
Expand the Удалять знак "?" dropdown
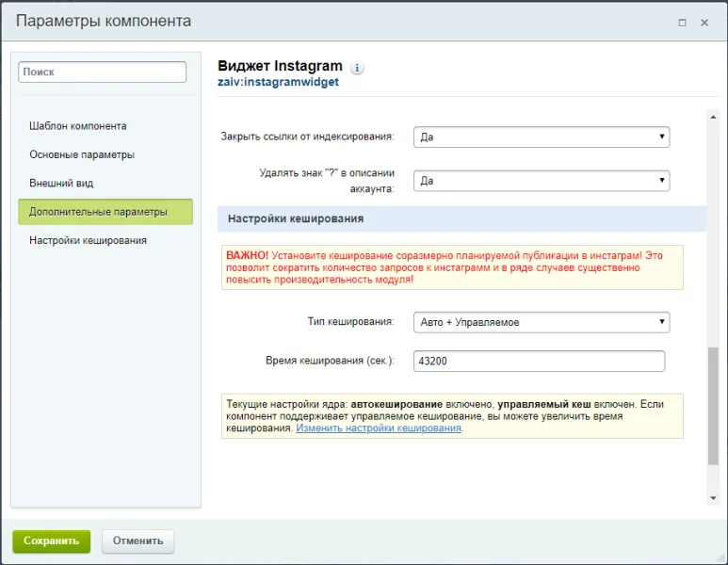point(542,180)
